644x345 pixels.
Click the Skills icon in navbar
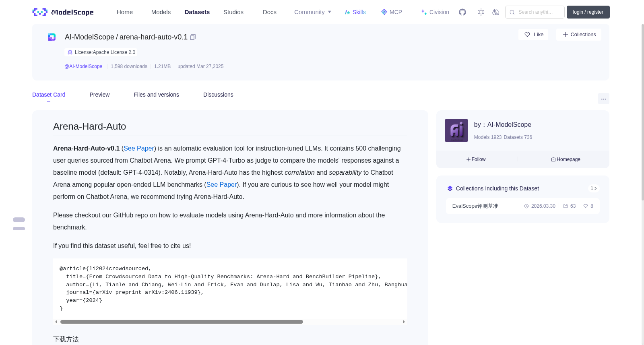click(x=347, y=12)
